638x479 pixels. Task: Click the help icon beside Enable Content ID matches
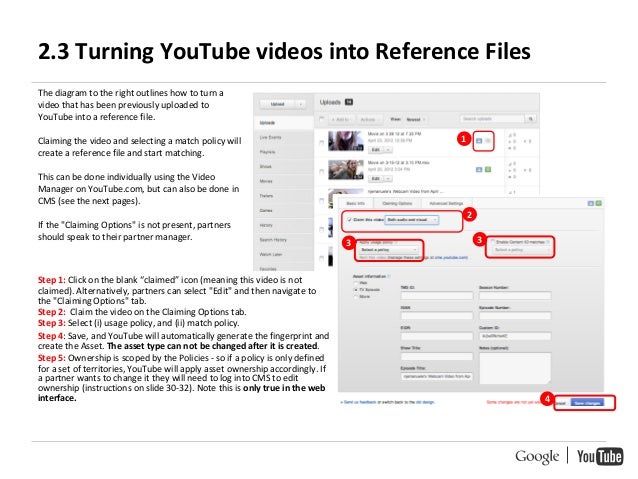click(x=548, y=242)
